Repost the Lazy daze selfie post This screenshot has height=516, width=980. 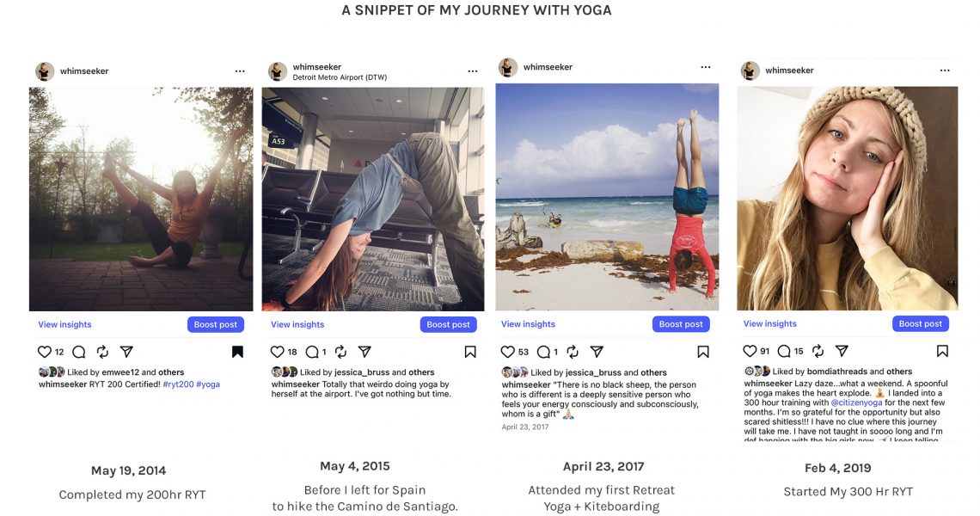coord(818,351)
